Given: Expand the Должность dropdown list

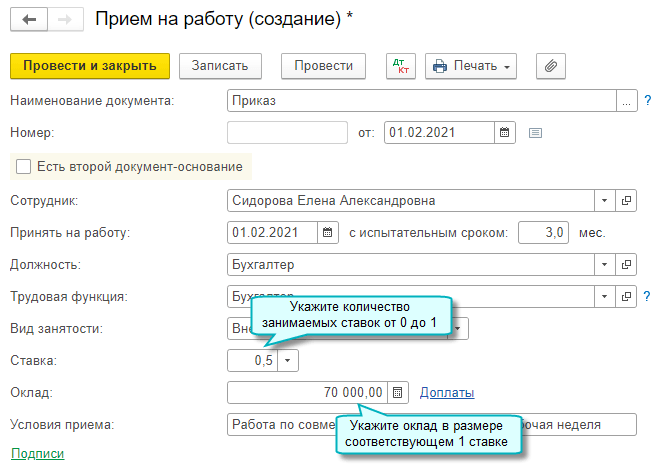Looking at the screenshot, I should coord(605,265).
